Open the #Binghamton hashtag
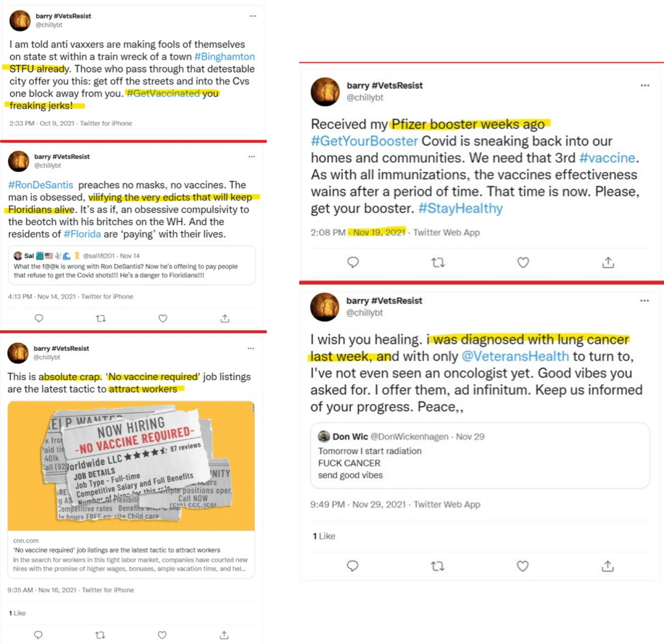The width and height of the screenshot is (664, 644). pyautogui.click(x=224, y=56)
